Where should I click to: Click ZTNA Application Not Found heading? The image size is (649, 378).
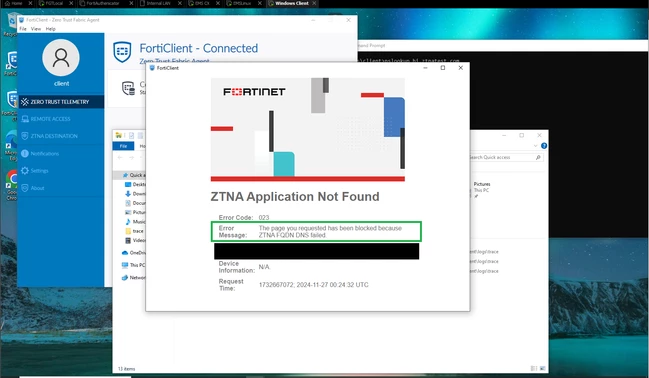click(295, 196)
